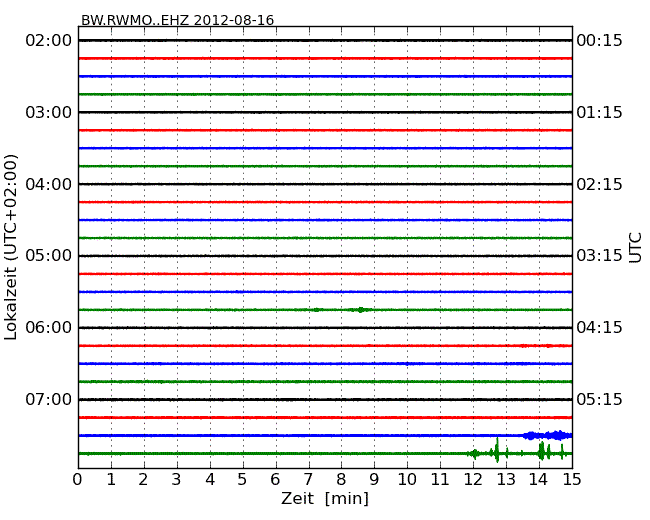Select the Lokalzeit (UTC+02:00) axis label

pos(11,247)
